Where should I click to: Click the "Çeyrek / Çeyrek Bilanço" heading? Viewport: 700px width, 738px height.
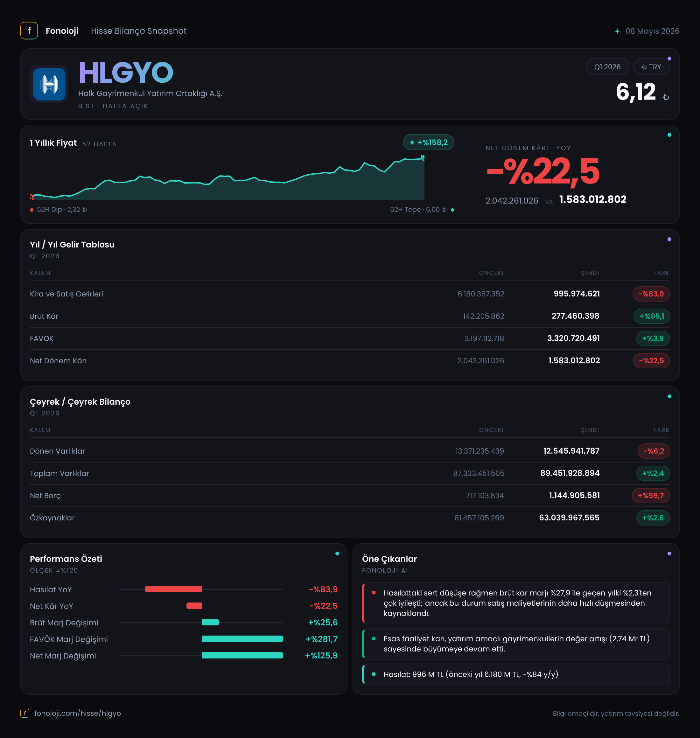pos(80,401)
